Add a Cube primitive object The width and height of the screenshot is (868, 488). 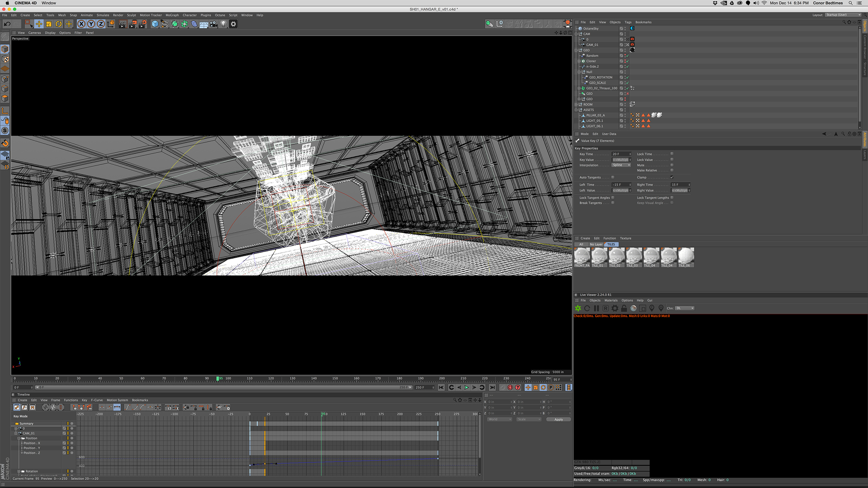[x=155, y=24]
